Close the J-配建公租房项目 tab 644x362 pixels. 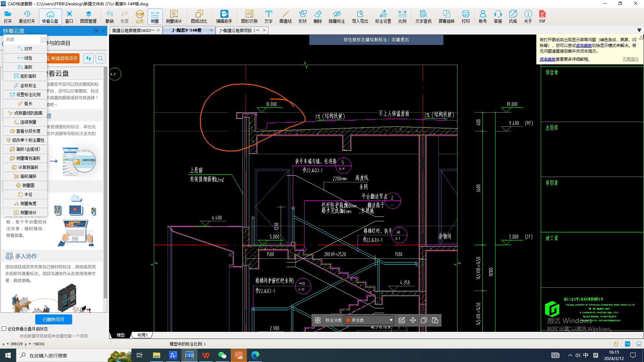pos(264,30)
